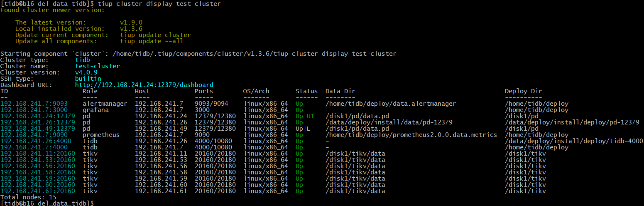This screenshot has height=206, width=644.
Task: Click host cell 192.168.241.61
Action: [161, 191]
